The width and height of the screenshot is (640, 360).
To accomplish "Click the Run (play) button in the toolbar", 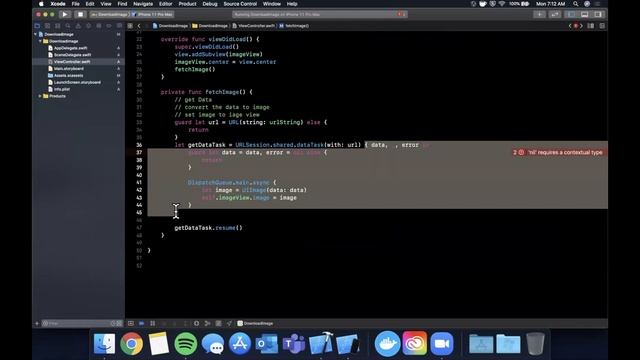I will tap(64, 14).
